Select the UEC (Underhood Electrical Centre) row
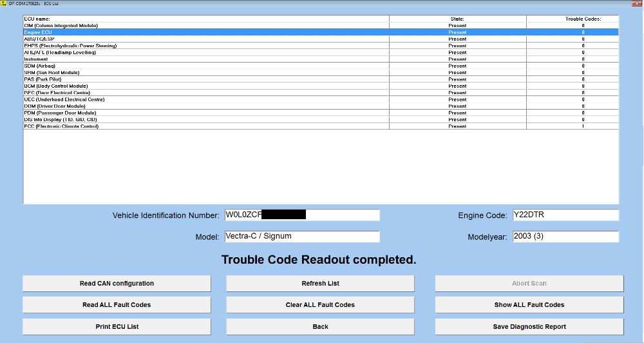This screenshot has height=343, width=644. tap(321, 99)
